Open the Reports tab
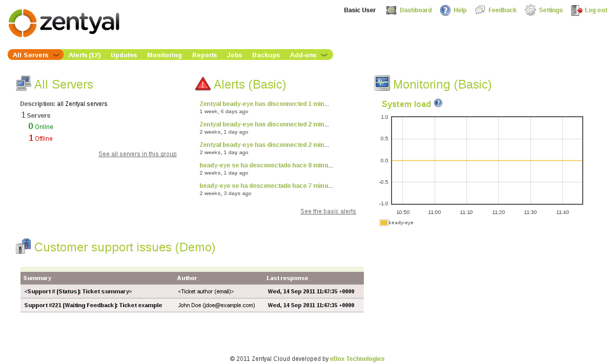 pyautogui.click(x=204, y=55)
